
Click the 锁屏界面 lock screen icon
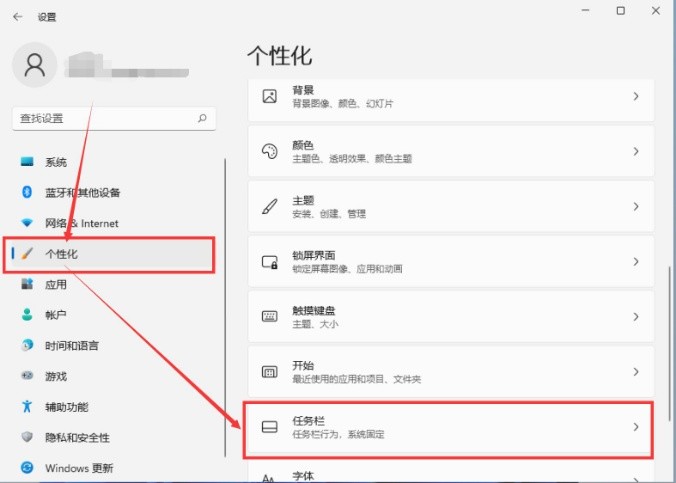point(270,262)
